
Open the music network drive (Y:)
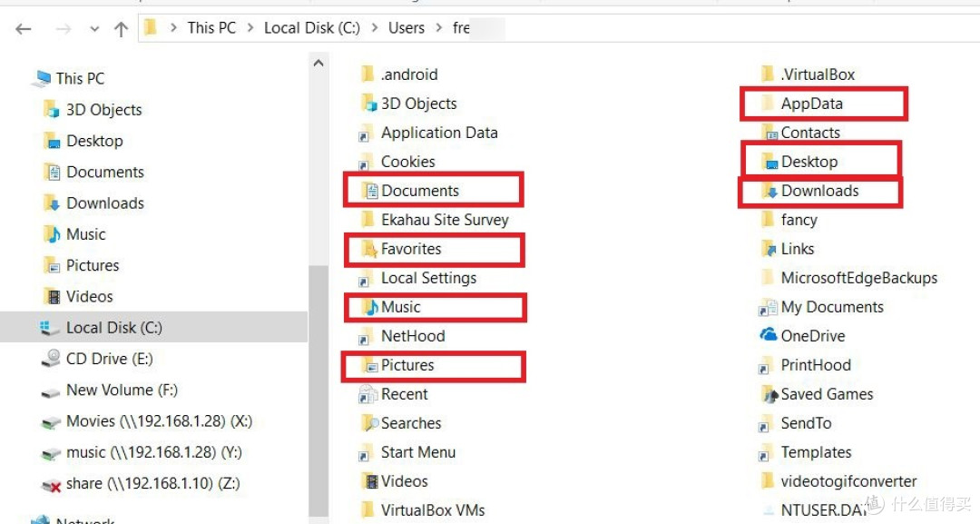coord(142,452)
